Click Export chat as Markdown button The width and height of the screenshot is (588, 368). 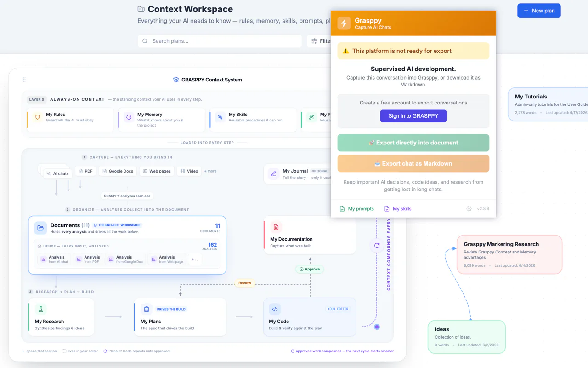413,163
